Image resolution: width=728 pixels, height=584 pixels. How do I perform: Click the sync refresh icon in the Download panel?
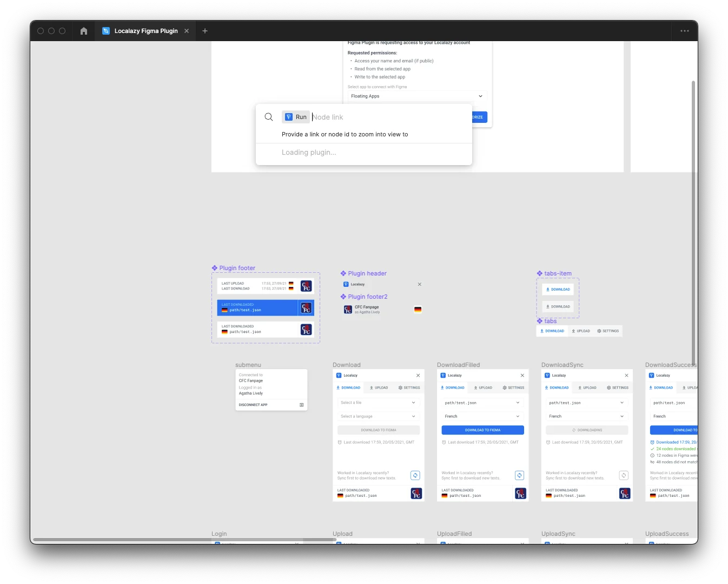point(415,475)
